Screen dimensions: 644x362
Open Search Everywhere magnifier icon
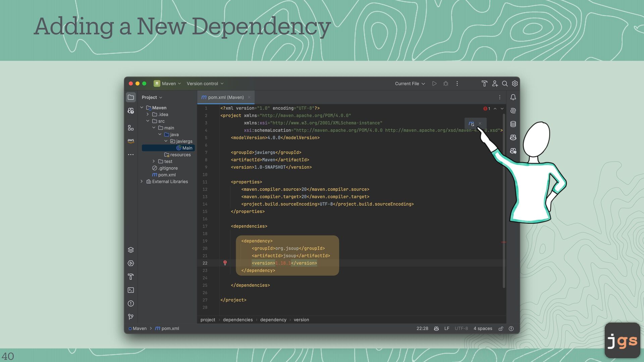[x=504, y=83]
